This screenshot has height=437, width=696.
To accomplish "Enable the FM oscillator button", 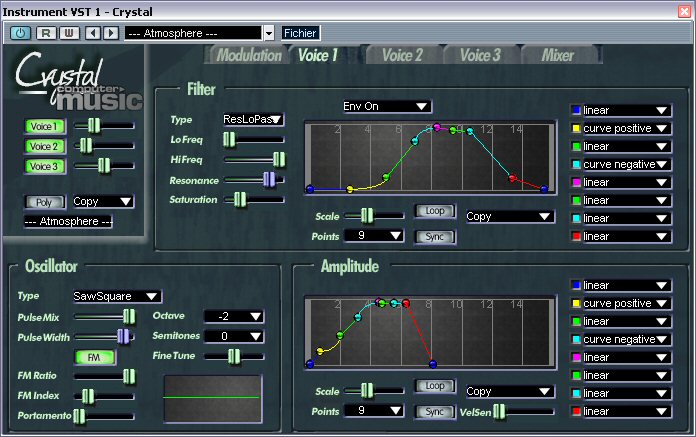I will pos(95,358).
